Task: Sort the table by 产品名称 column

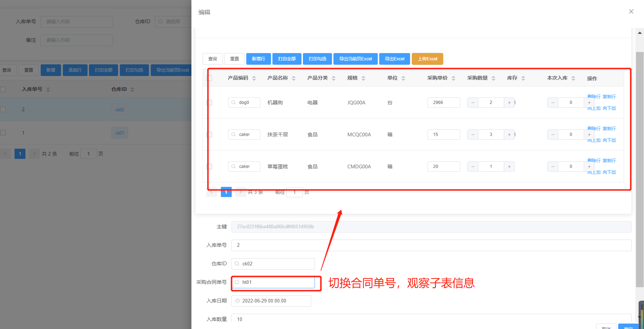Action: (293, 78)
